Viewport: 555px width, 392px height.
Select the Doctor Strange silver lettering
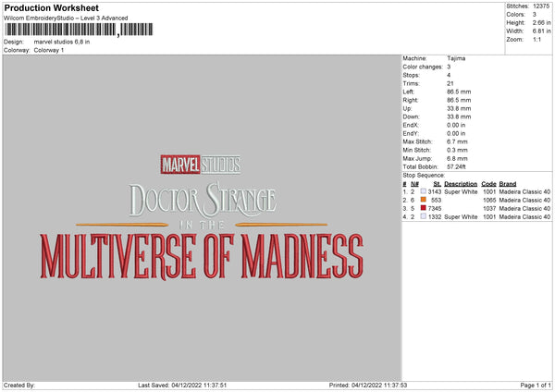(x=203, y=200)
